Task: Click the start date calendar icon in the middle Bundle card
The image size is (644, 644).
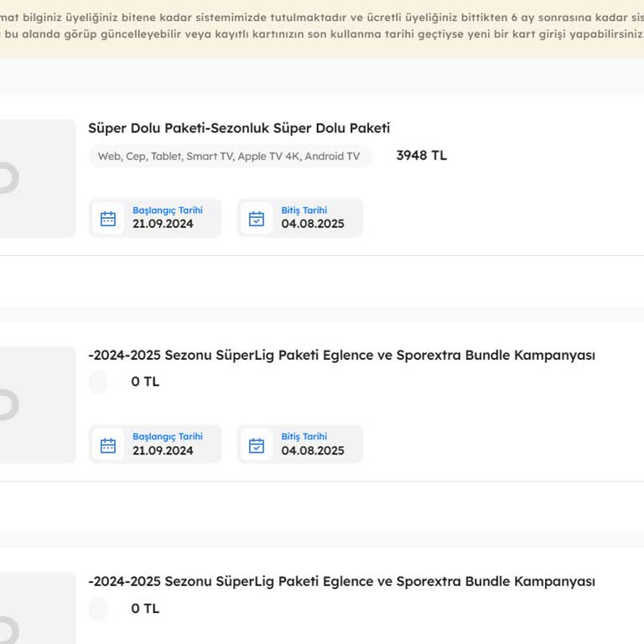Action: (x=108, y=445)
